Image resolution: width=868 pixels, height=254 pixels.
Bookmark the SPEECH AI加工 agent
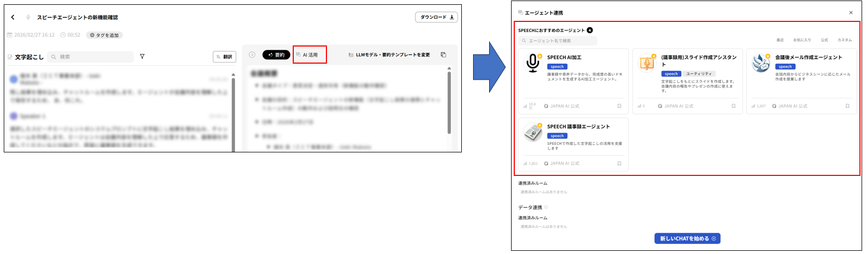(619, 106)
